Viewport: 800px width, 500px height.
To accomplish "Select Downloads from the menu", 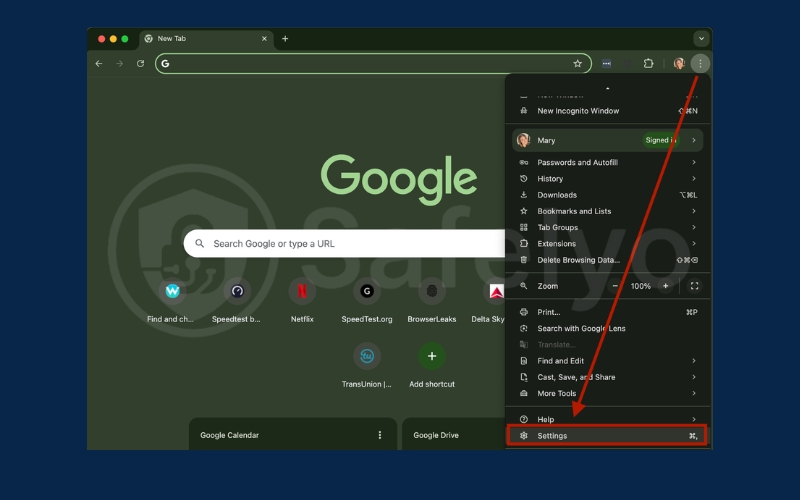I will 607,195.
